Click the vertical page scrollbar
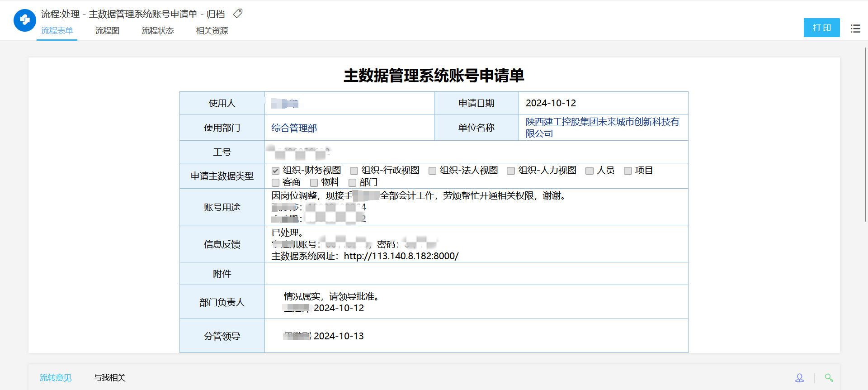Image resolution: width=868 pixels, height=390 pixels. click(x=865, y=136)
